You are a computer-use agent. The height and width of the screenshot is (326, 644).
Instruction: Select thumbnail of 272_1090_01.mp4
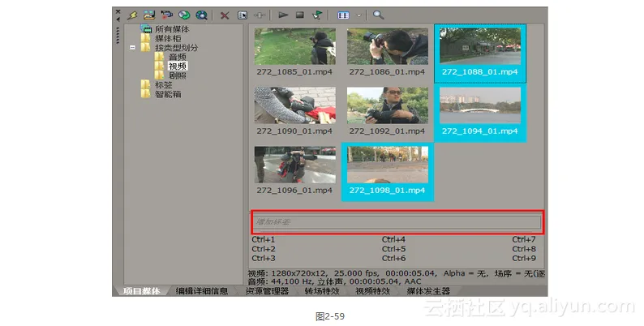coord(295,105)
